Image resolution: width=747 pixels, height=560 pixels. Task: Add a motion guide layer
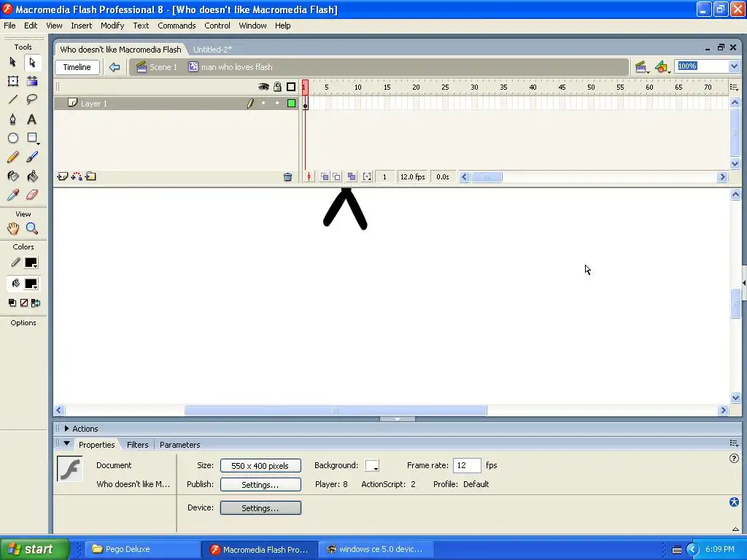[76, 176]
